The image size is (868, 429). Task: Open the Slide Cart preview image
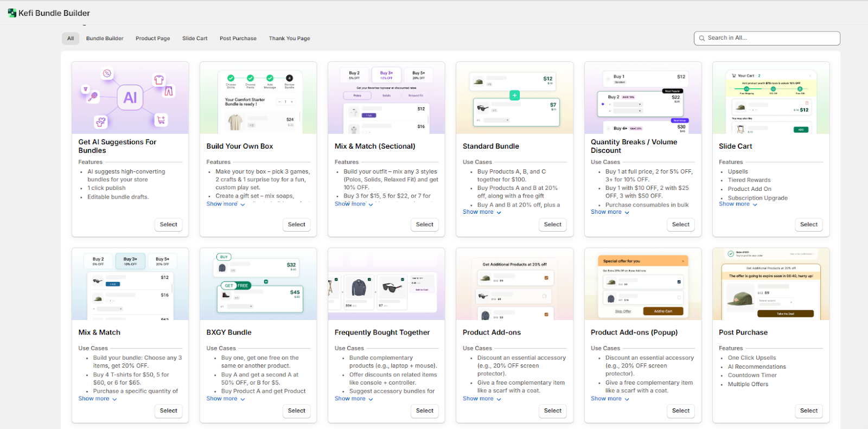point(770,98)
